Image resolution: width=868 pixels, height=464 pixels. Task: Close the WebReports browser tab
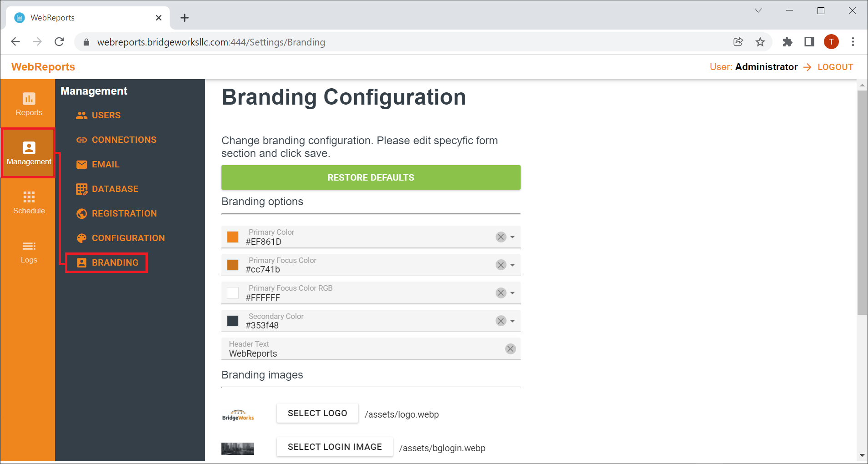tap(159, 18)
